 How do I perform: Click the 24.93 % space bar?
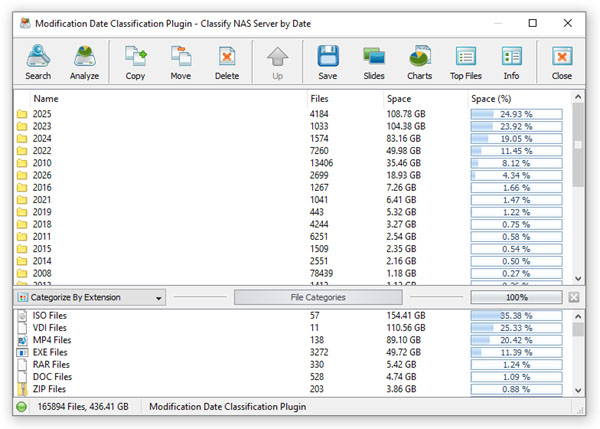click(517, 114)
